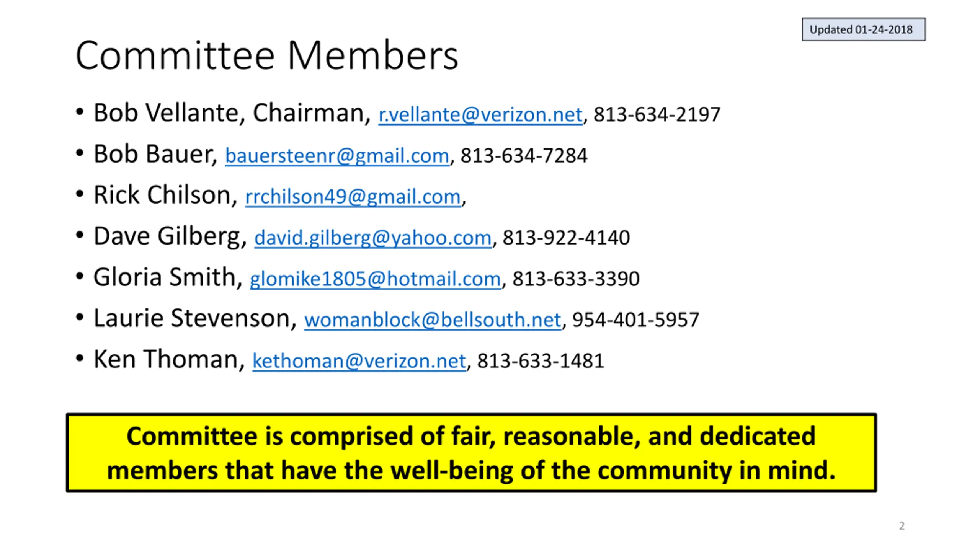
Task: Click the name Laurie Stevenson
Action: (192, 318)
